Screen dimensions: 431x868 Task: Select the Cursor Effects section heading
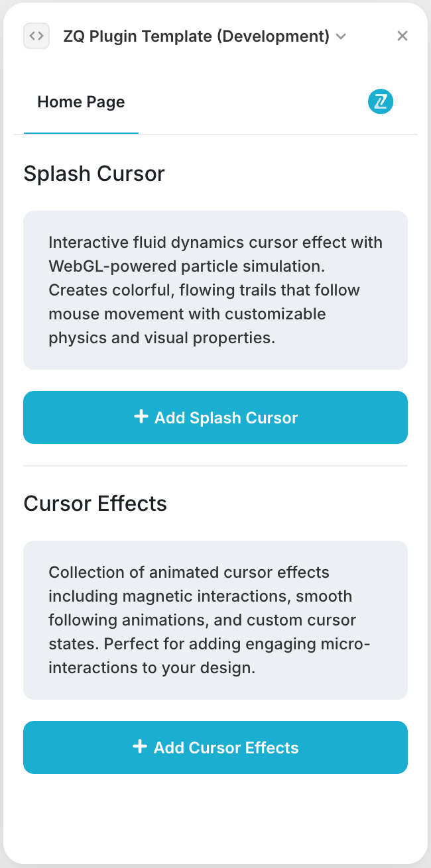(x=95, y=504)
